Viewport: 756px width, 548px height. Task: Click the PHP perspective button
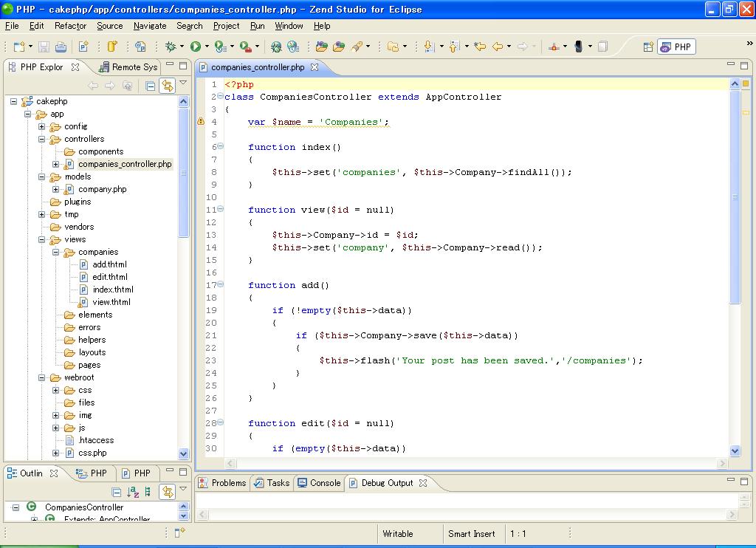[677, 47]
